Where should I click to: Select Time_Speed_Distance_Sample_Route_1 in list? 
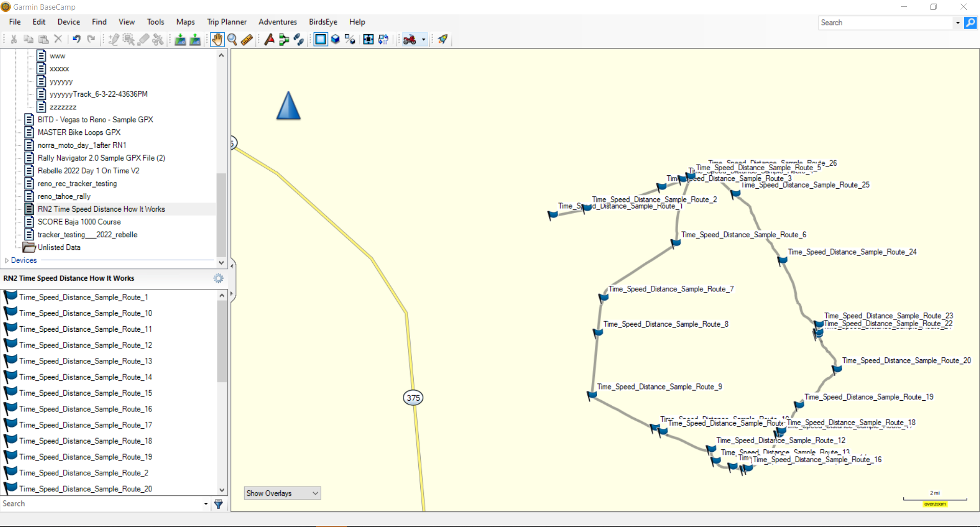pos(84,297)
